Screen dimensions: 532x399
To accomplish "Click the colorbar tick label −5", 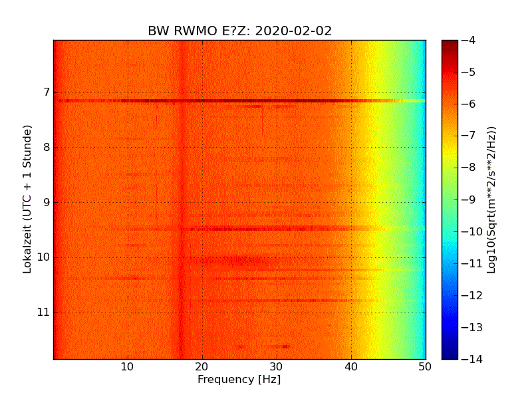I will click(x=469, y=72).
